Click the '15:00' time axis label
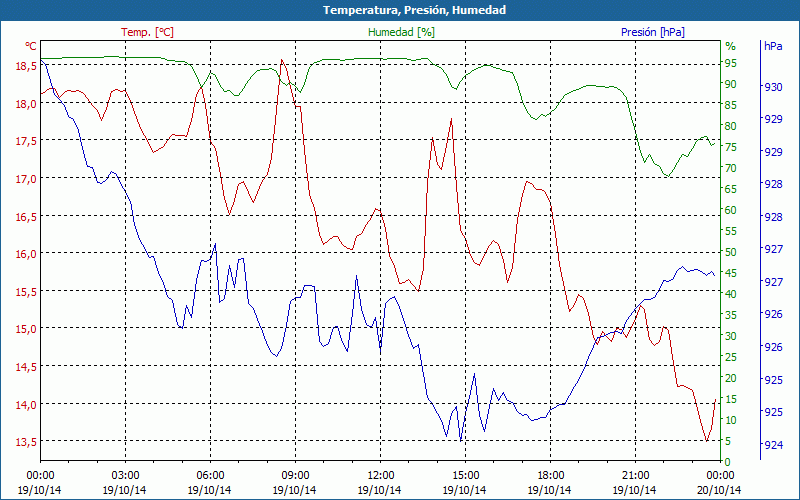 click(465, 476)
